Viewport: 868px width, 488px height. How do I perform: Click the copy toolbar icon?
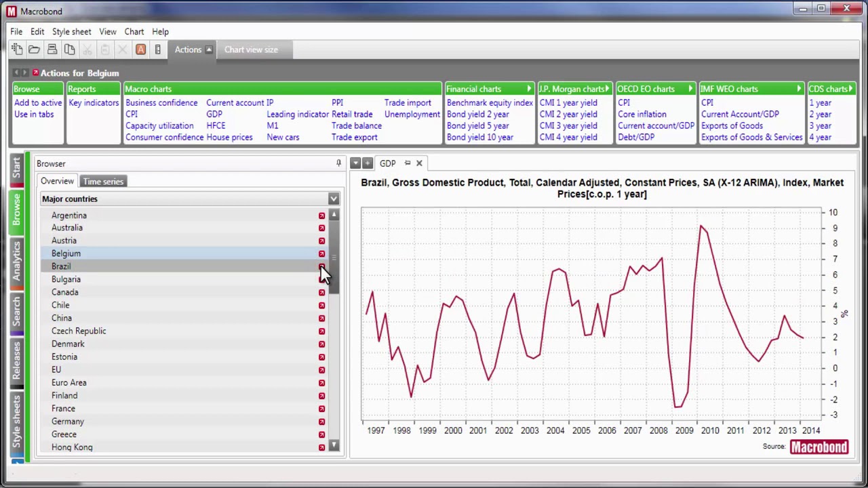(x=69, y=49)
